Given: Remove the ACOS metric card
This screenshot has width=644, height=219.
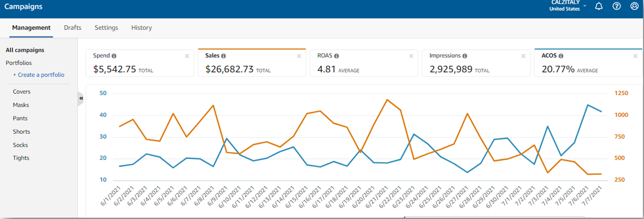Looking at the screenshot, I should (x=635, y=56).
